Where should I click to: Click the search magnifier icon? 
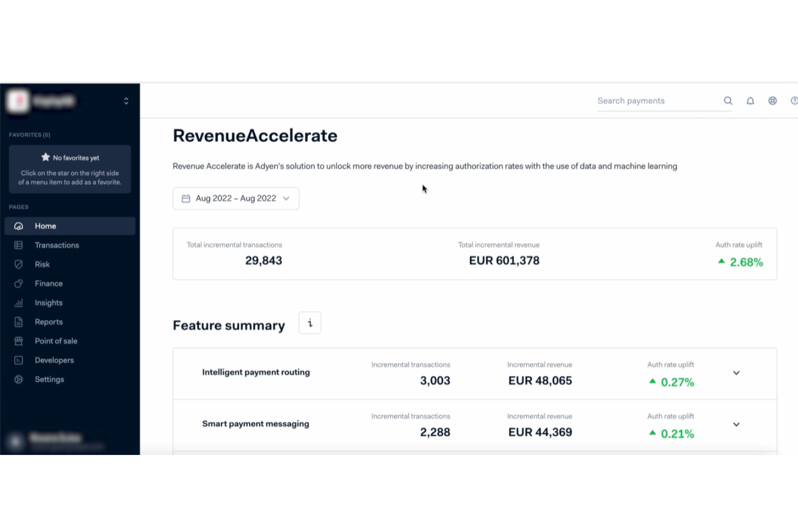click(728, 101)
